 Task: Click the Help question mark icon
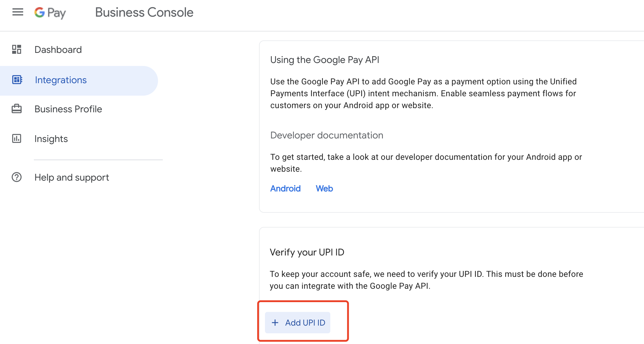click(x=17, y=177)
